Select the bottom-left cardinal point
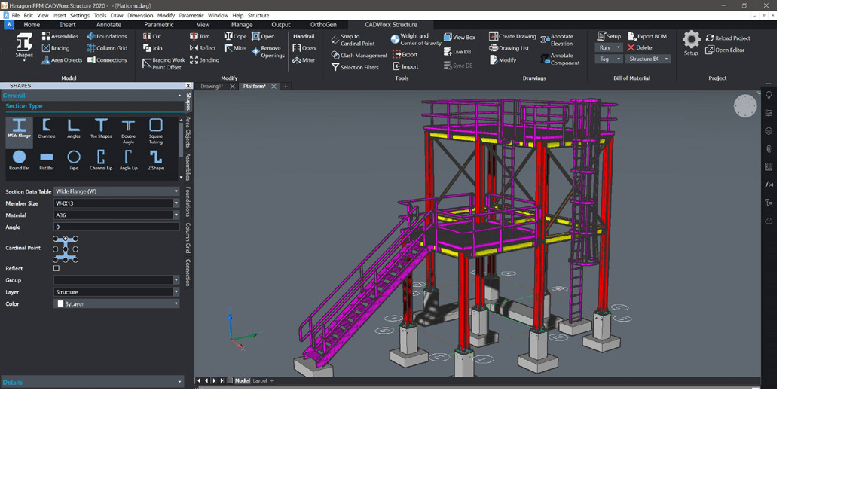Image resolution: width=868 pixels, height=488 pixels. click(55, 259)
